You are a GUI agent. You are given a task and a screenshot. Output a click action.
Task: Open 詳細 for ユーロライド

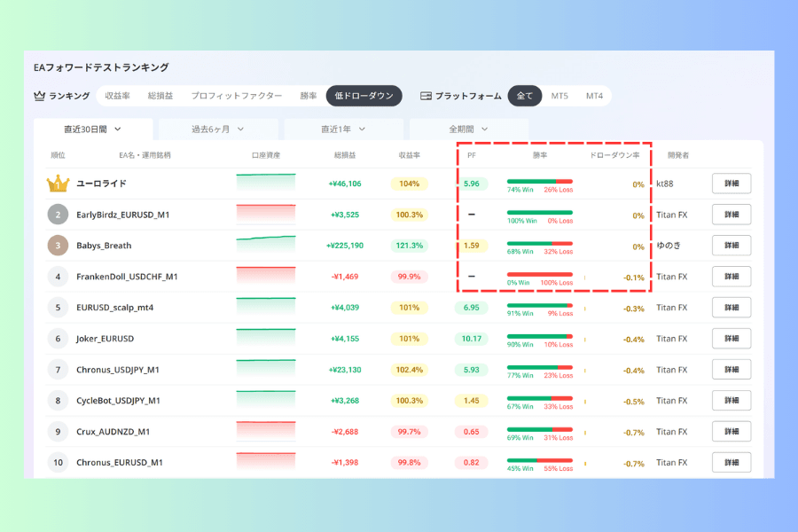point(731,184)
